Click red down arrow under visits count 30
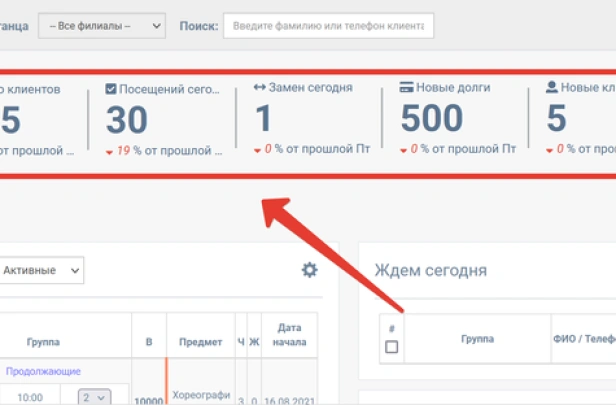 pos(109,152)
